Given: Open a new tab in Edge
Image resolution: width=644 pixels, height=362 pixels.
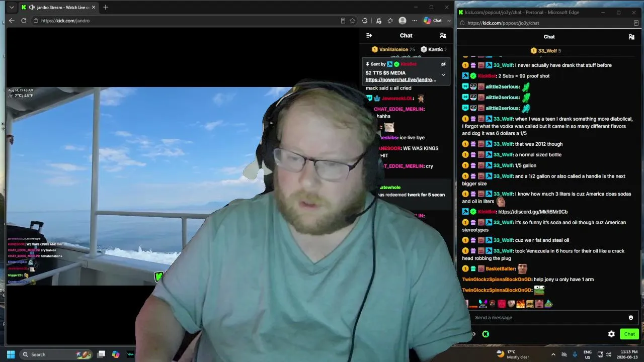Looking at the screenshot, I should tap(106, 8).
